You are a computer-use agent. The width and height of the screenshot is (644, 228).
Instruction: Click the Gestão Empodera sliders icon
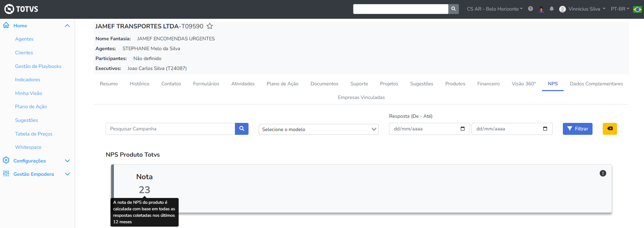(x=6, y=174)
